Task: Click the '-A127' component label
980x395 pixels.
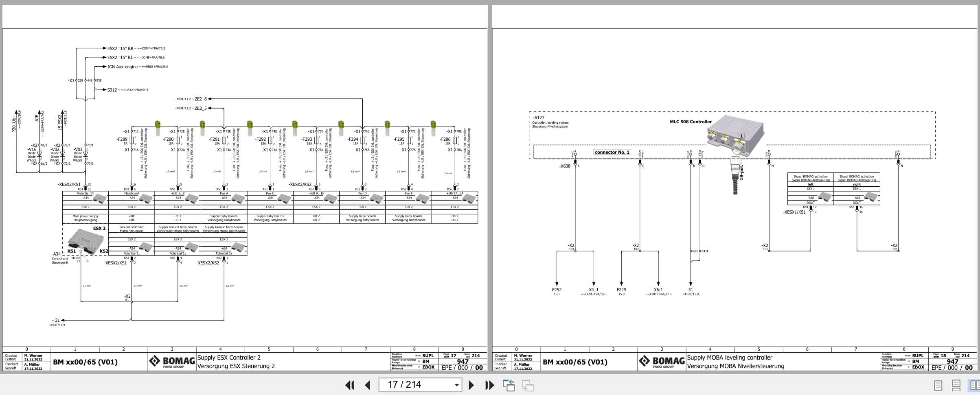Action: (x=538, y=118)
